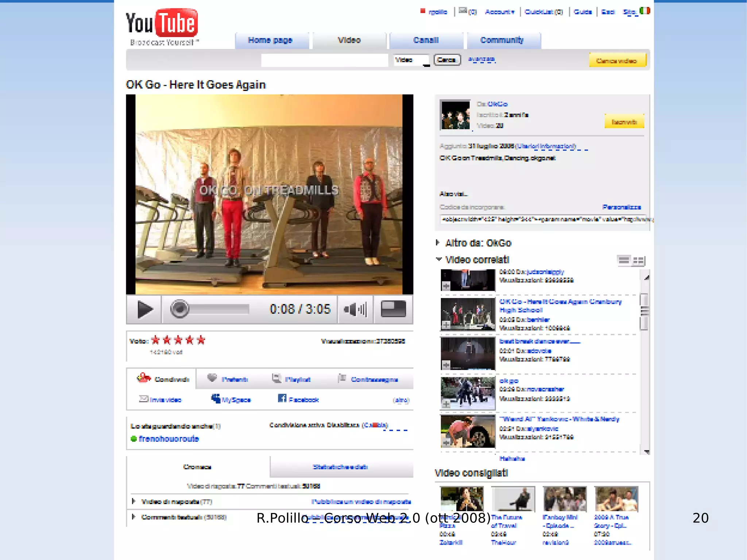
Task: Select the Contrassegna flag tab
Action: (x=368, y=379)
